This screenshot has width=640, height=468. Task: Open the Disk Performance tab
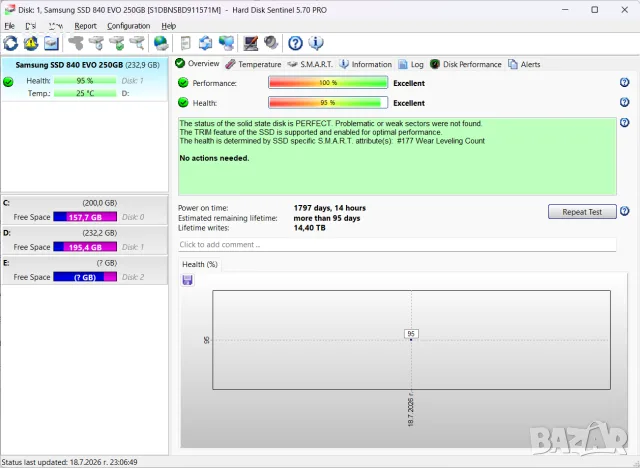tap(466, 64)
